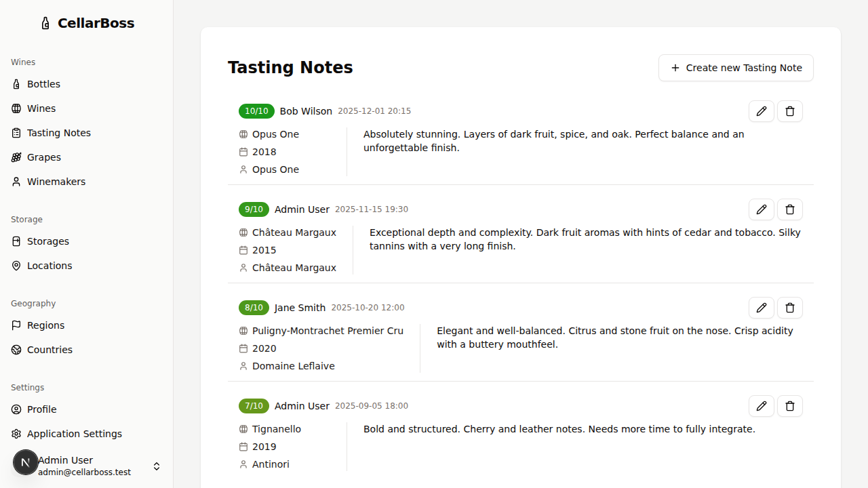This screenshot has height=488, width=868.
Task: Click the Wines globe icon in sidebar
Action: (16, 108)
